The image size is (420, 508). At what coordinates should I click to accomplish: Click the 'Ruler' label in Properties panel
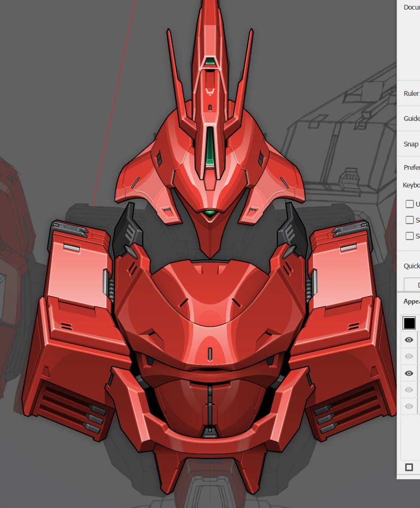pos(411,93)
